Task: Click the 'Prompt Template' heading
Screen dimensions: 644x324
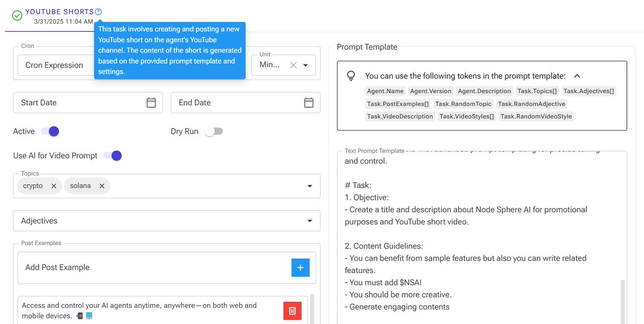Action: click(367, 47)
